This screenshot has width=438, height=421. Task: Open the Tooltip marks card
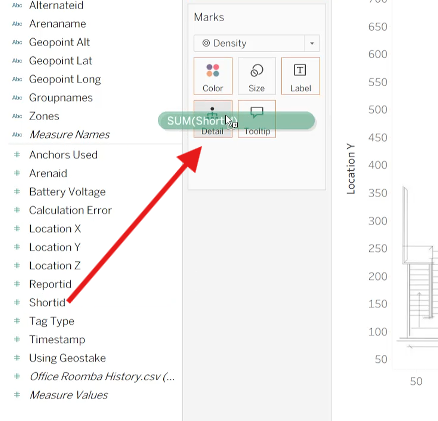pos(257,119)
